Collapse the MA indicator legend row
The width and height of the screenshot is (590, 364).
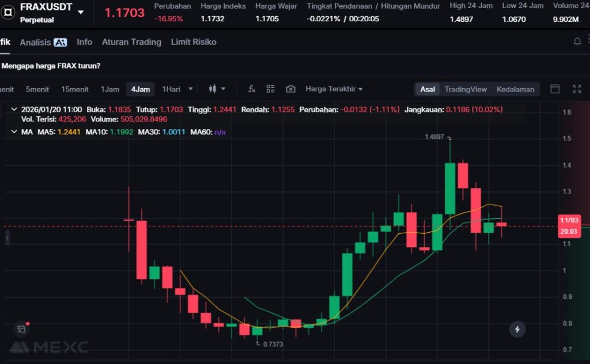[14, 132]
